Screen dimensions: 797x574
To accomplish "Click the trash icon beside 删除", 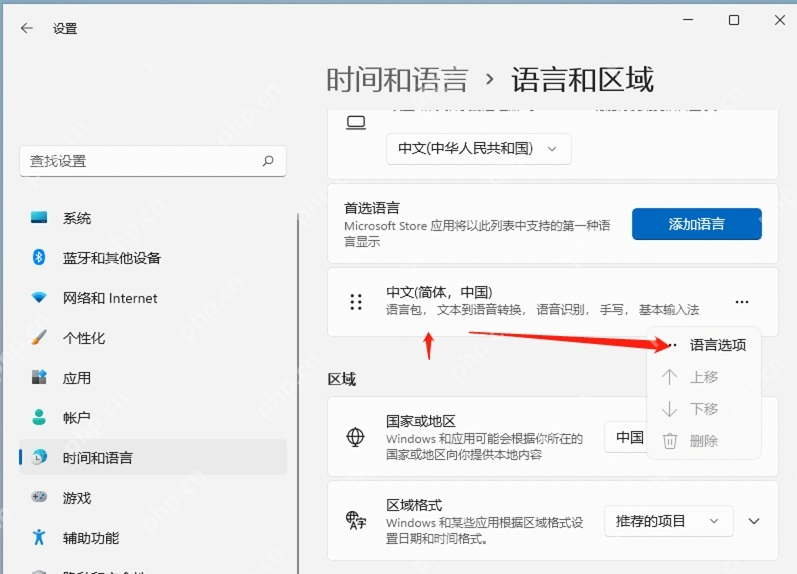I will [x=670, y=441].
